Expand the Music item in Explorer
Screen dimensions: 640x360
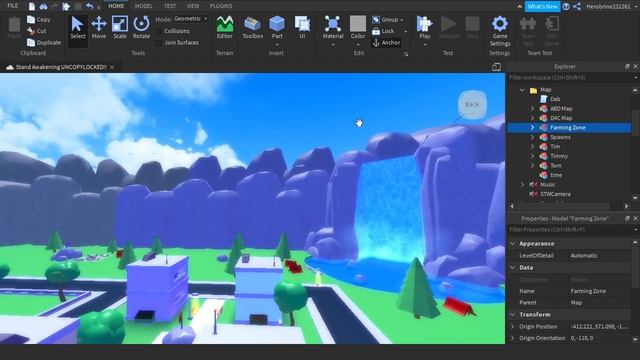[x=522, y=184]
